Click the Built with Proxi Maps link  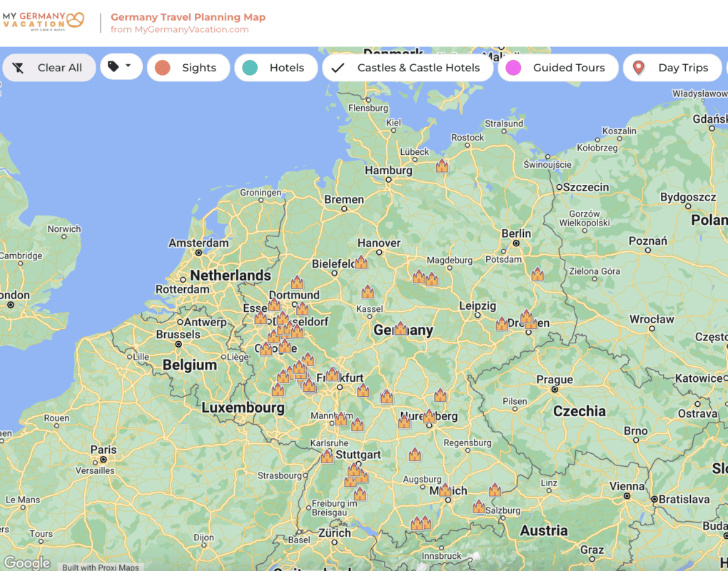tap(100, 567)
